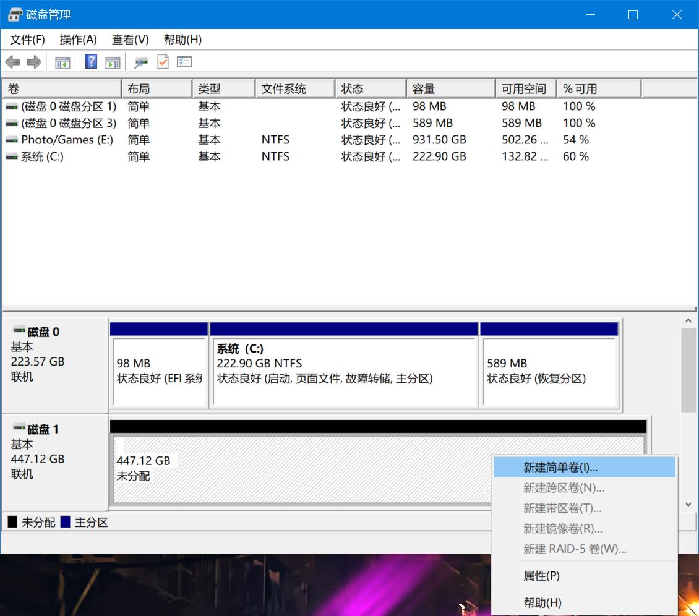Image resolution: width=699 pixels, height=616 pixels.
Task: Open Help via the question mark icon
Action: coord(90,61)
